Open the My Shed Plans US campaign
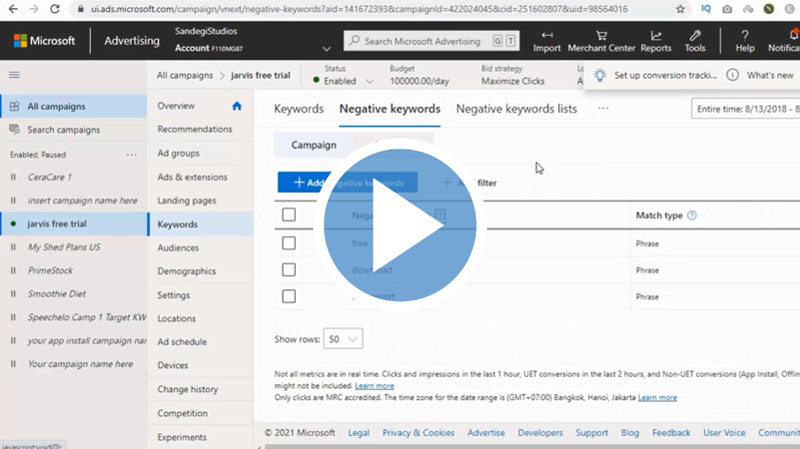 (64, 247)
